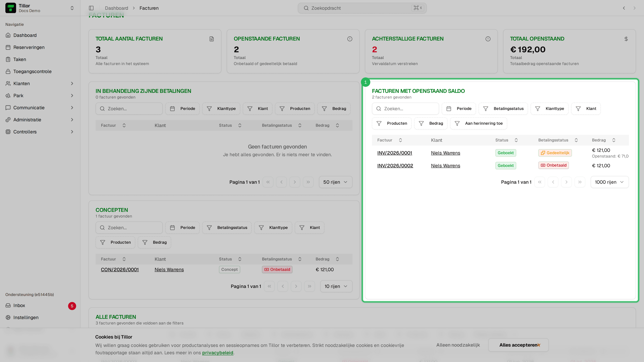Open Niels Warrens in Concepten table
This screenshot has height=362, width=644.
click(x=169, y=269)
